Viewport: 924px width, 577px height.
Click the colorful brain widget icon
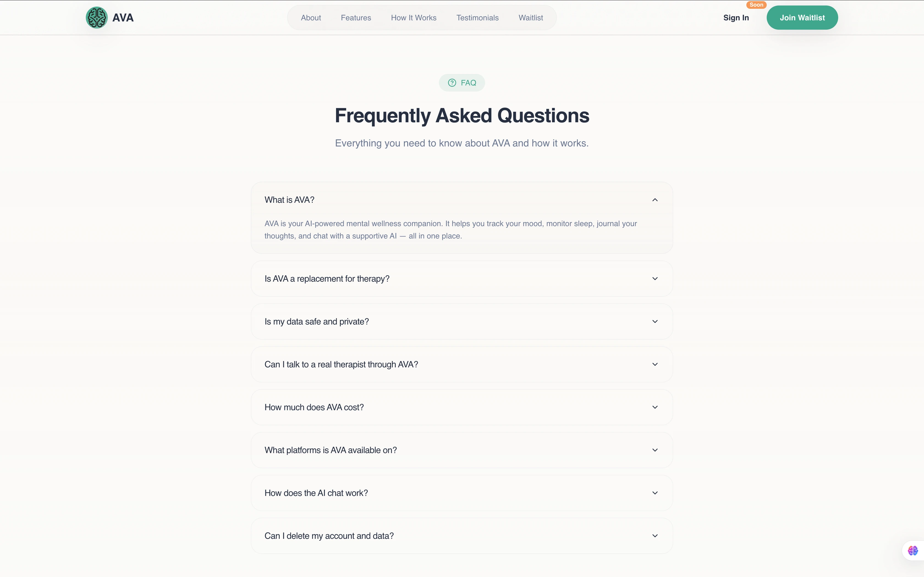(x=912, y=551)
